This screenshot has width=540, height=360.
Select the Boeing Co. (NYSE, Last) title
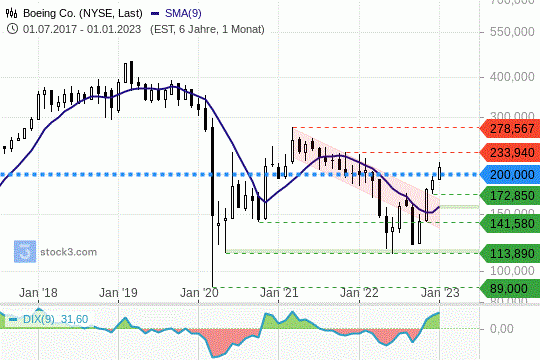coord(83,13)
